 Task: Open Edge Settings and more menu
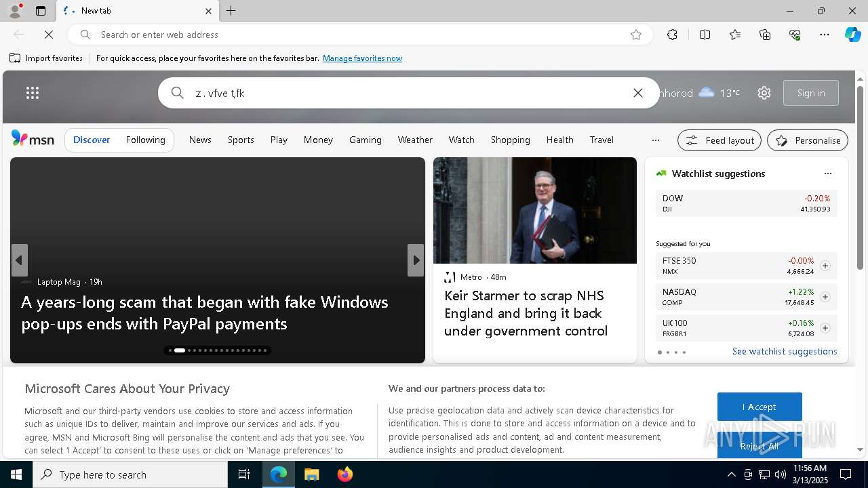pyautogui.click(x=825, y=35)
